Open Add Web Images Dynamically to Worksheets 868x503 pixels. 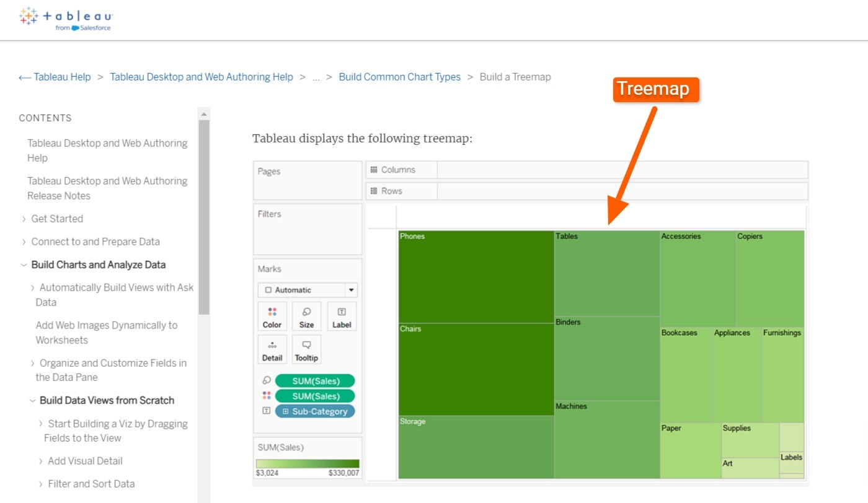[x=107, y=333]
